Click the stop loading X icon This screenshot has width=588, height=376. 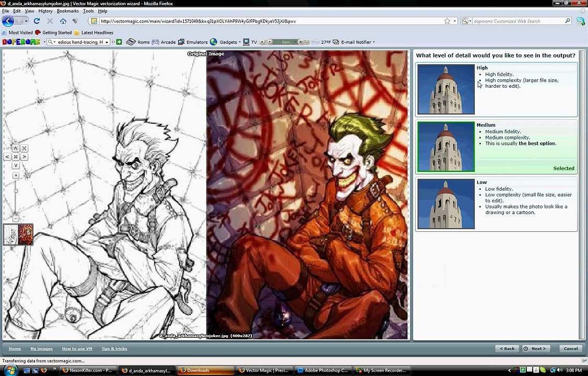(x=50, y=21)
